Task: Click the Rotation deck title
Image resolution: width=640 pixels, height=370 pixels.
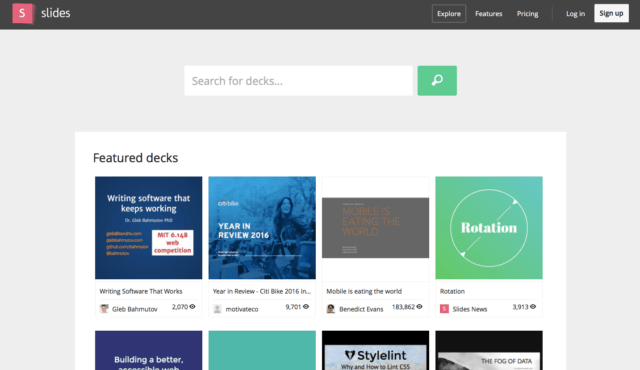Action: [452, 291]
